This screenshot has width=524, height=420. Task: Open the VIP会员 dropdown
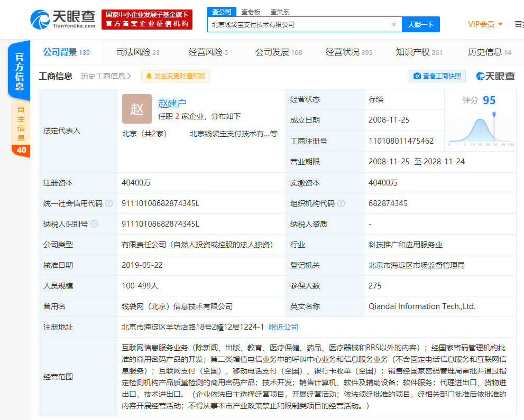coord(485,24)
